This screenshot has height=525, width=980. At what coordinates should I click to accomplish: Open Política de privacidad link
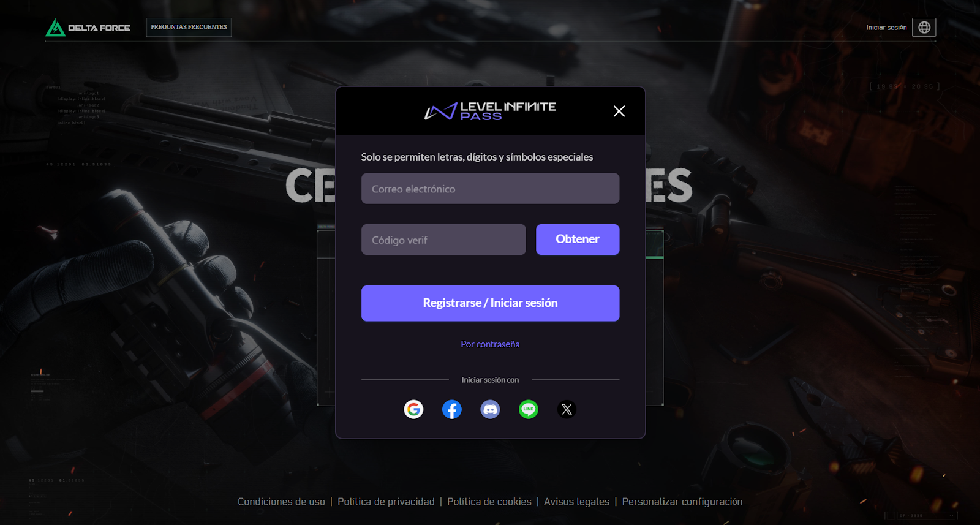pos(386,502)
